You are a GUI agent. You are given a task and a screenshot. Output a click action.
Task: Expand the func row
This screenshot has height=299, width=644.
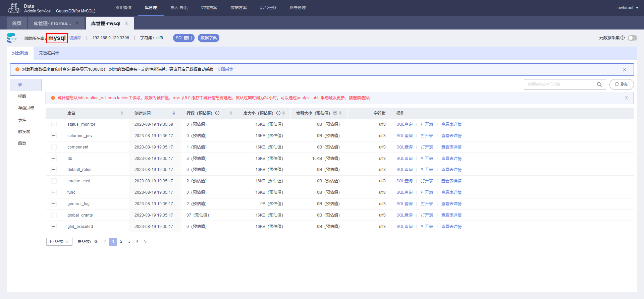[x=54, y=192]
